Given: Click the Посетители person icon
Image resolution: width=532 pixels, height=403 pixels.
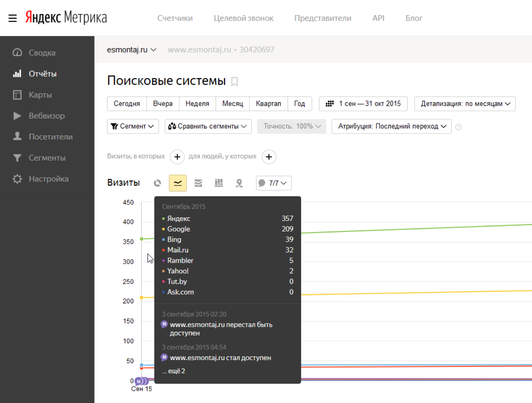Looking at the screenshot, I should coord(17,136).
